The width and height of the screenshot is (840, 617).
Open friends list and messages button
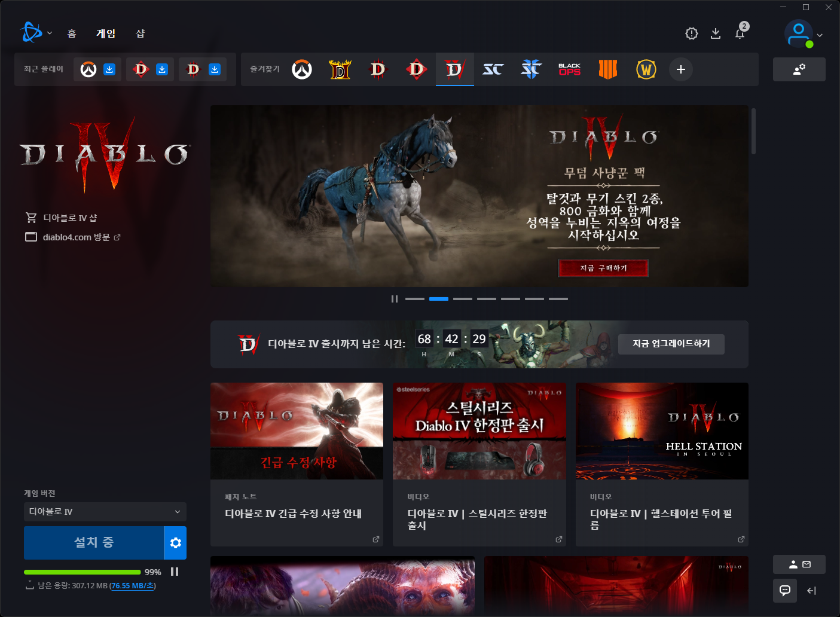(x=799, y=564)
